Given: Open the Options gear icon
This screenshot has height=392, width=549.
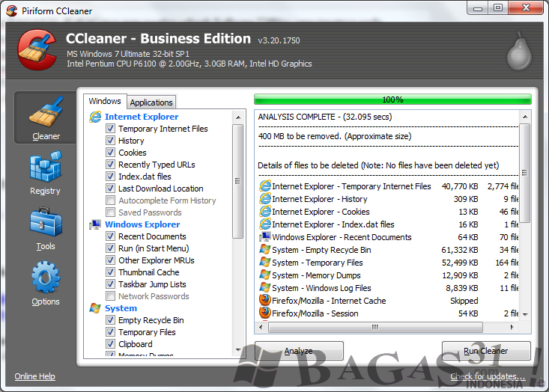Looking at the screenshot, I should [x=46, y=277].
